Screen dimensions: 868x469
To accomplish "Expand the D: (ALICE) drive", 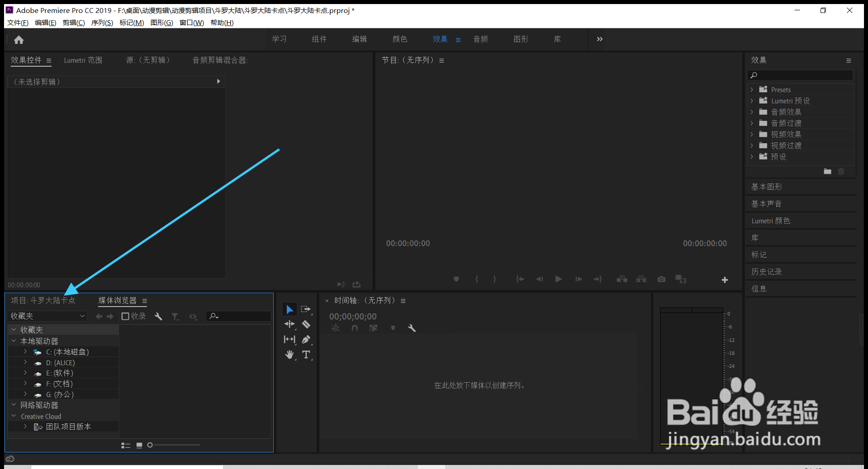I will (26, 362).
